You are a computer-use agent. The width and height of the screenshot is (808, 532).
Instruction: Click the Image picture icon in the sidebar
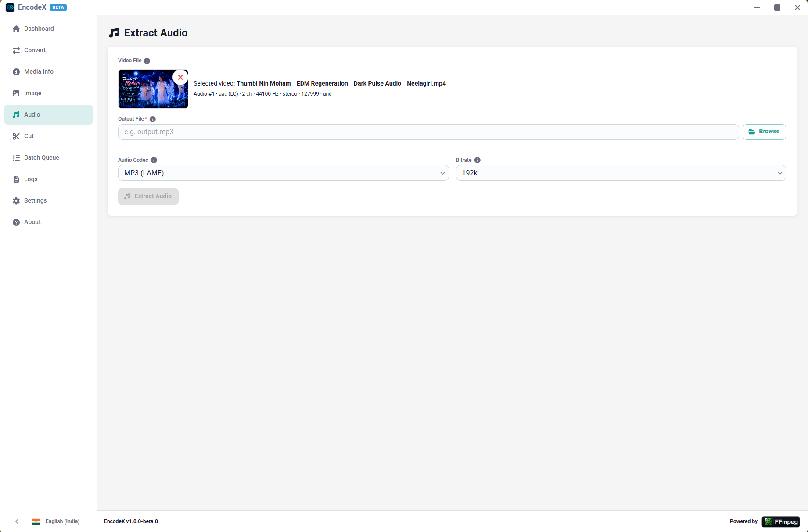tap(16, 93)
